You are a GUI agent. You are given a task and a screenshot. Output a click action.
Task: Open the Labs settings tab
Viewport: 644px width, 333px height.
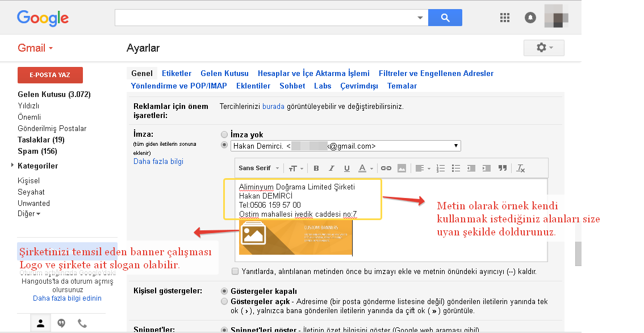coord(323,86)
